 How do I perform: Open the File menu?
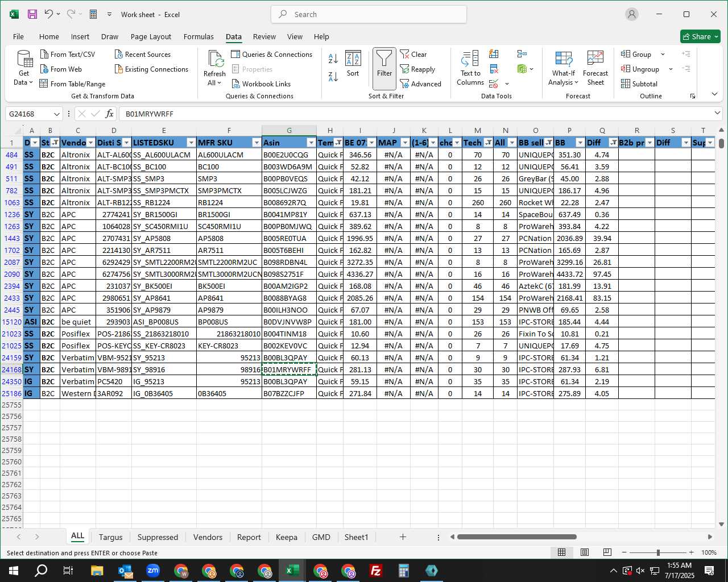point(18,36)
